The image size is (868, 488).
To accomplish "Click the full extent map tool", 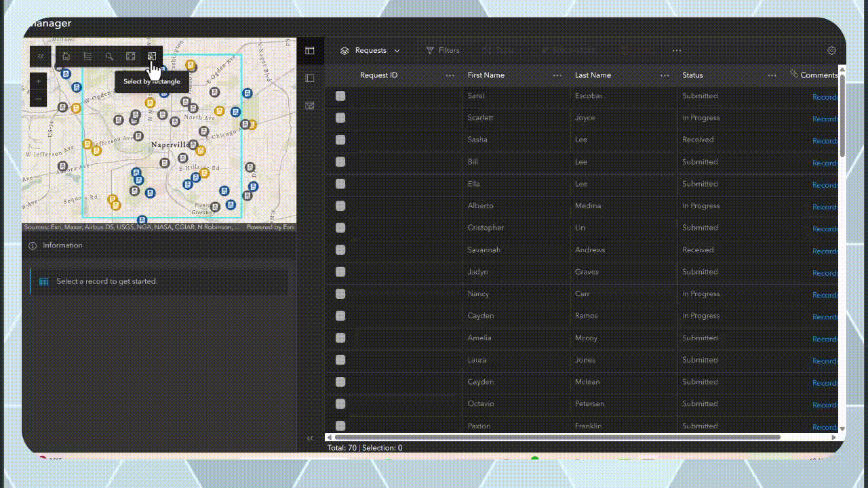I will (x=131, y=56).
